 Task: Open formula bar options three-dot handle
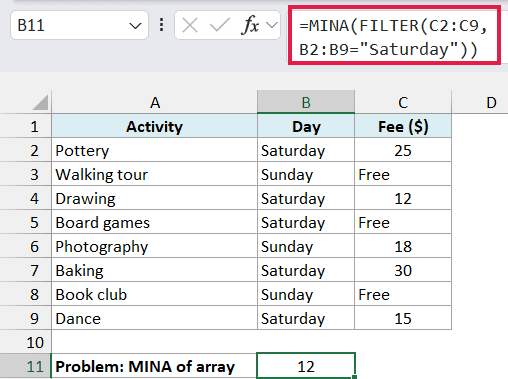(161, 25)
